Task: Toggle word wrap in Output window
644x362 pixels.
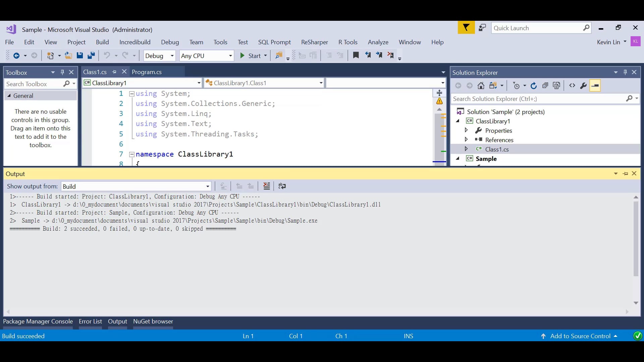Action: click(x=282, y=186)
